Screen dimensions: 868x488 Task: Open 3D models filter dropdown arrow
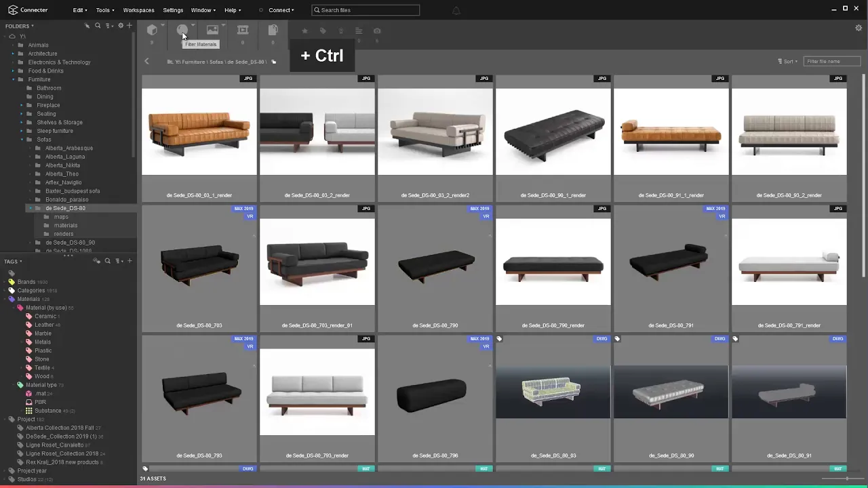(x=163, y=26)
